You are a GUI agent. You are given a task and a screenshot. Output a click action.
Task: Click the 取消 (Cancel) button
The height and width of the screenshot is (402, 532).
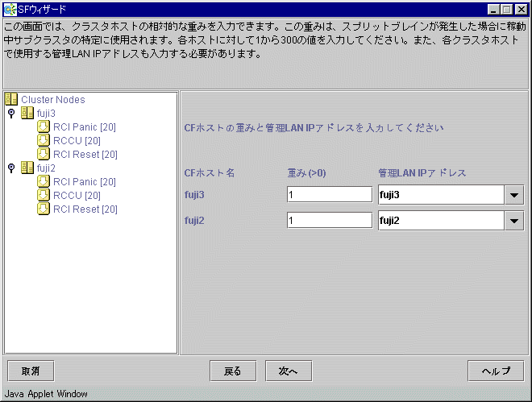click(x=31, y=371)
